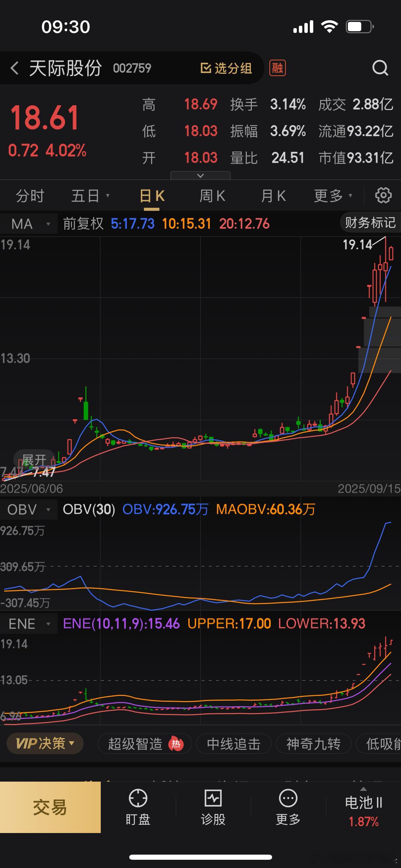Open 五日 dropdown tab
401x868 pixels.
coord(90,196)
